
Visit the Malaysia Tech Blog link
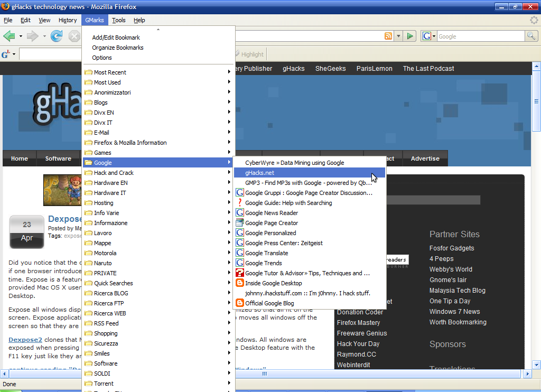457,291
